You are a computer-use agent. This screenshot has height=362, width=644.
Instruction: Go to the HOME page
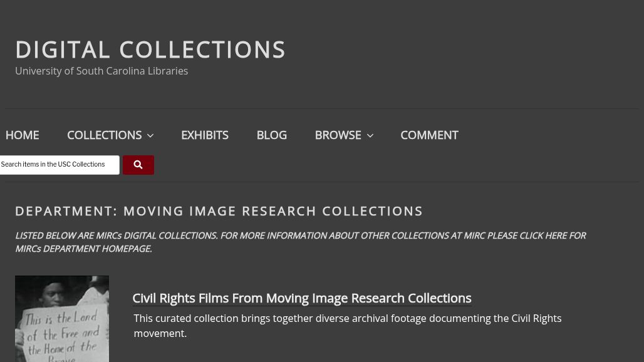(22, 135)
